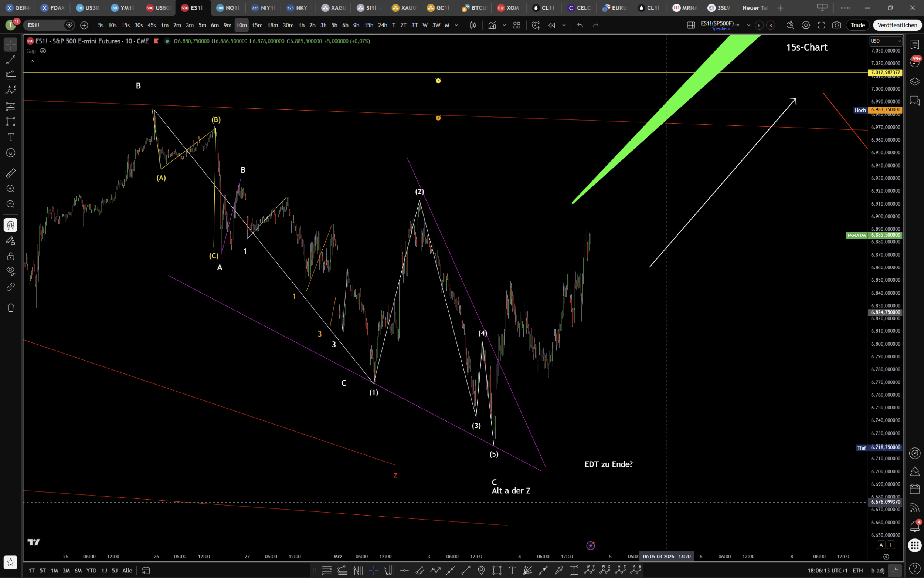The height and width of the screenshot is (578, 924).
Task: Expand the timeframe list dropdown arrow after M
Action: tap(456, 25)
